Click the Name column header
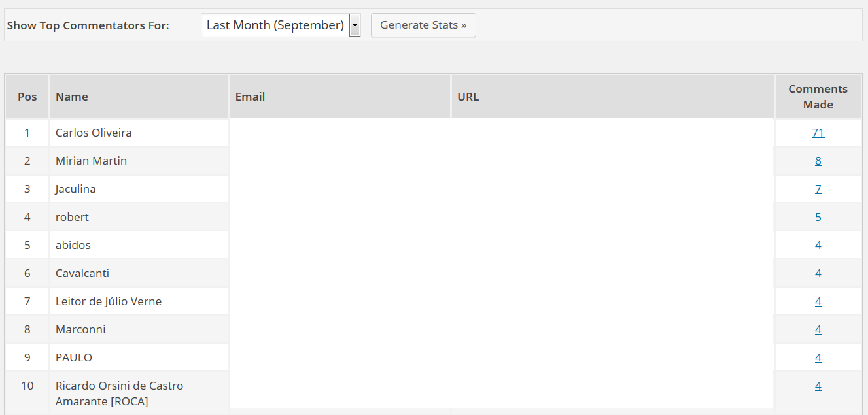This screenshot has height=415, width=868. click(72, 97)
